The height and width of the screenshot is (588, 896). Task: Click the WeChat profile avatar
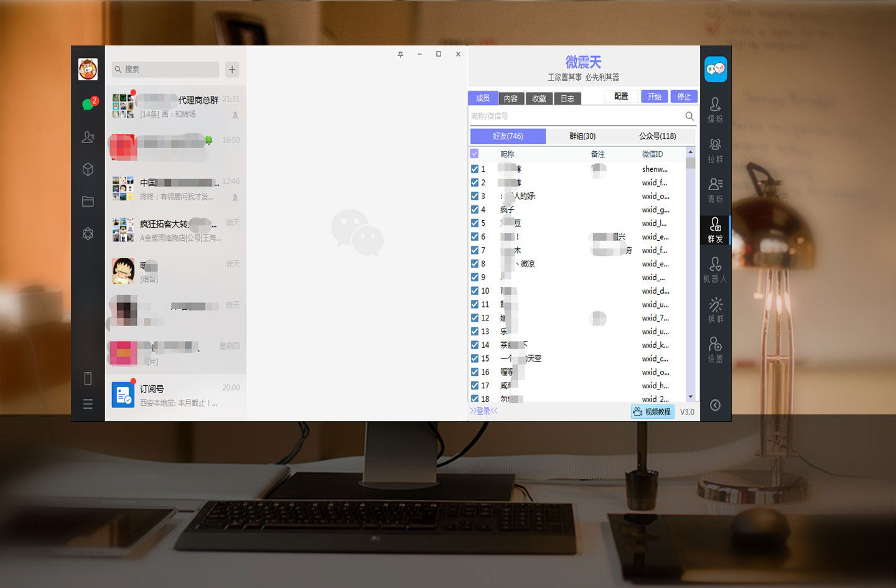[88, 69]
